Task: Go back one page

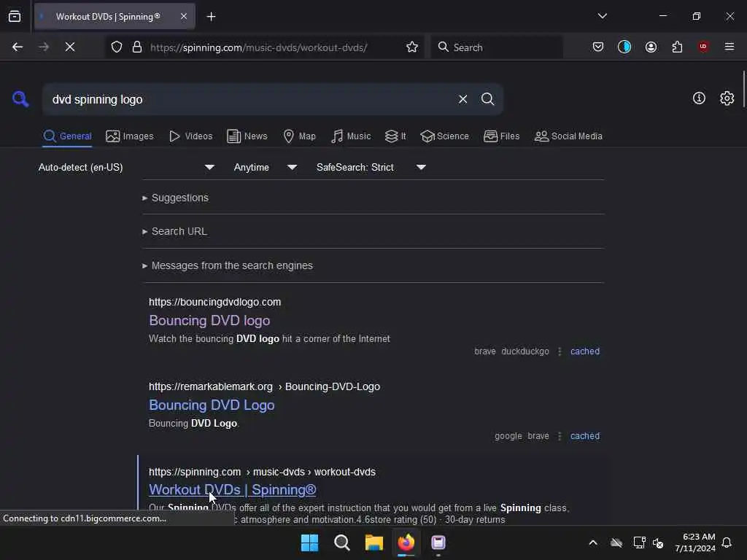Action: (18, 47)
